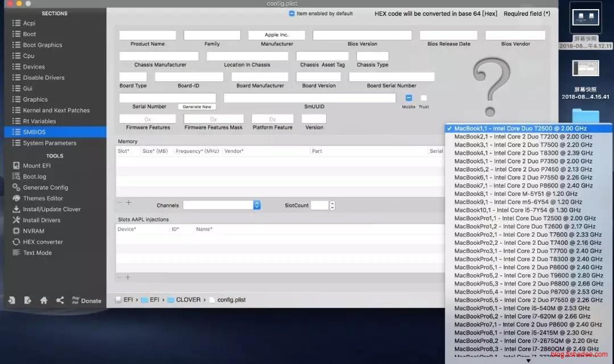The width and height of the screenshot is (614, 364).
Task: Click the share icon in sidebar footer
Action: [x=60, y=300]
